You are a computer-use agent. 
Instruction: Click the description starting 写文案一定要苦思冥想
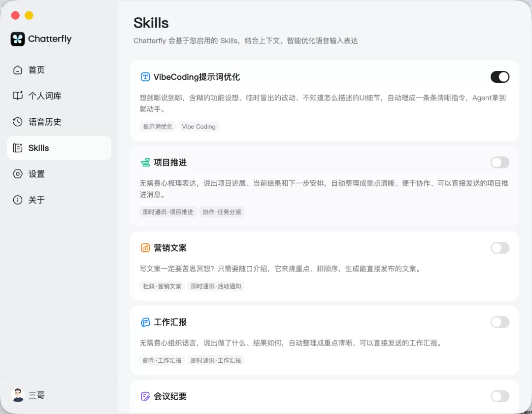280,269
